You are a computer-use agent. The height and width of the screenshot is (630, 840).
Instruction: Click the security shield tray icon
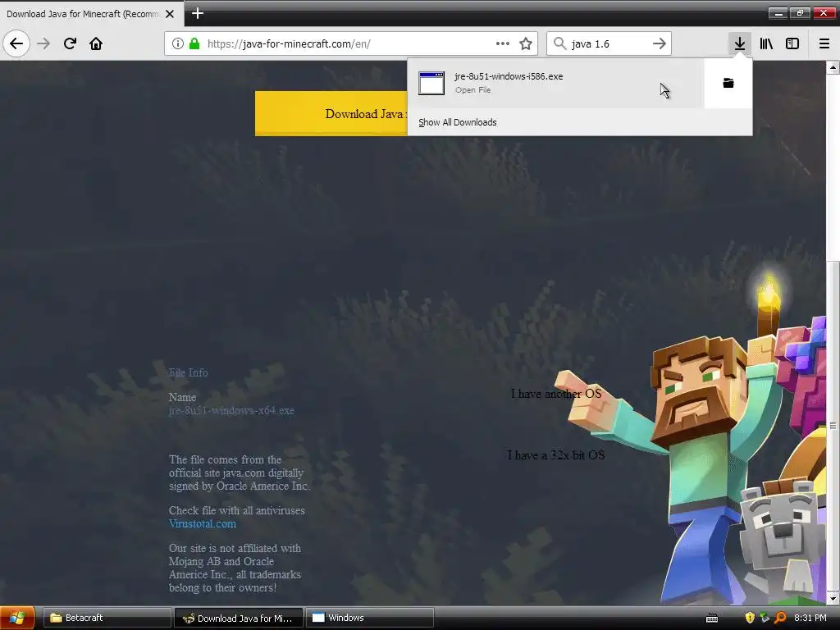750,618
